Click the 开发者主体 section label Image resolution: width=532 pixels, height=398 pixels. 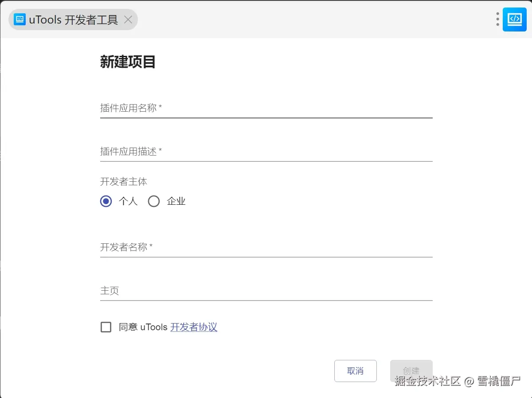pos(124,181)
